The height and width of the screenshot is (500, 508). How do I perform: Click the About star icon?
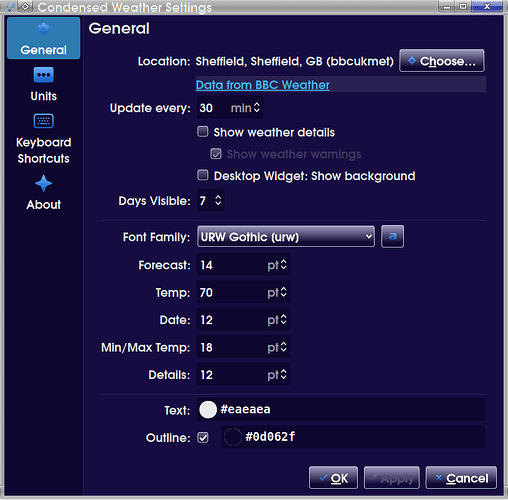tap(43, 183)
